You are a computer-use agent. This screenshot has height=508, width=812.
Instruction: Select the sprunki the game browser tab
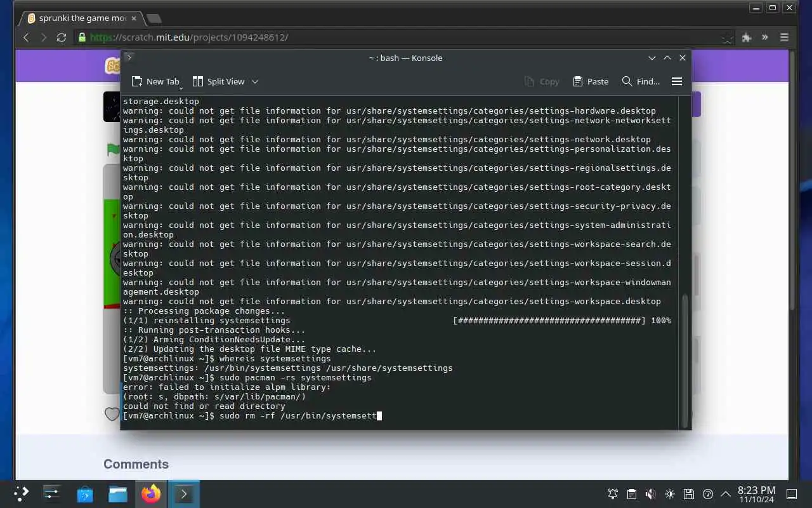pyautogui.click(x=82, y=18)
